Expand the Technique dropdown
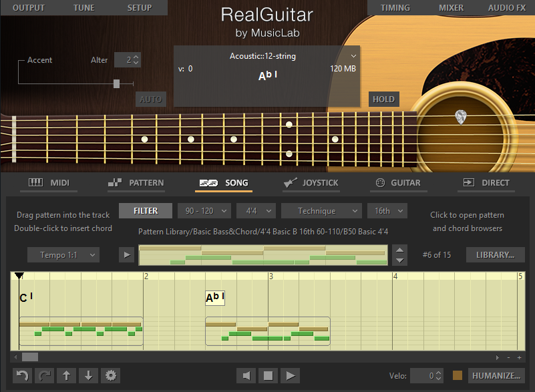The image size is (535, 392). click(321, 210)
